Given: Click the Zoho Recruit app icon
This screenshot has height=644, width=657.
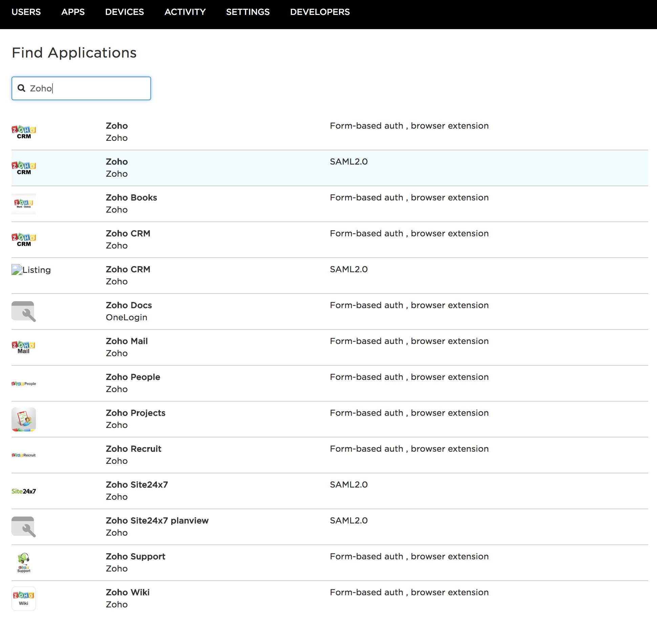Looking at the screenshot, I should (24, 455).
